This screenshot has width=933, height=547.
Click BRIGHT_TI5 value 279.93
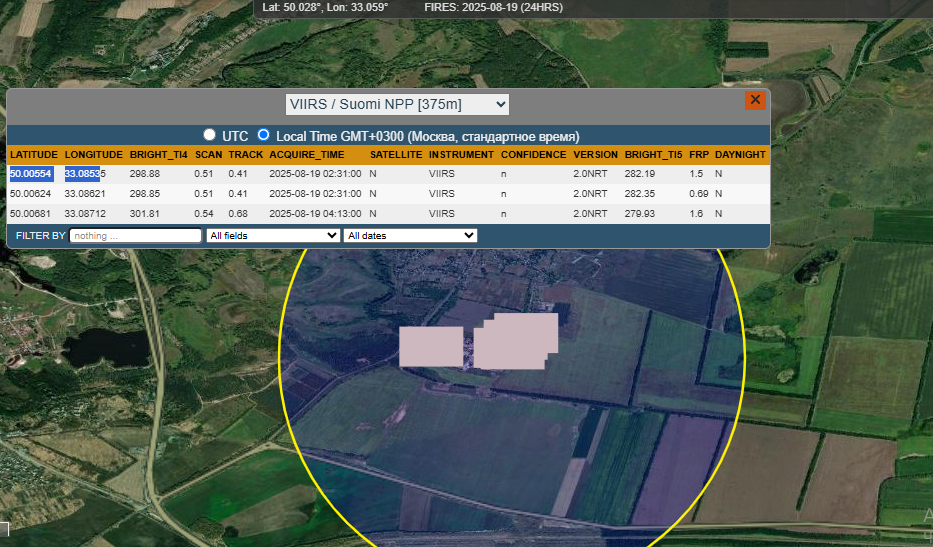640,214
